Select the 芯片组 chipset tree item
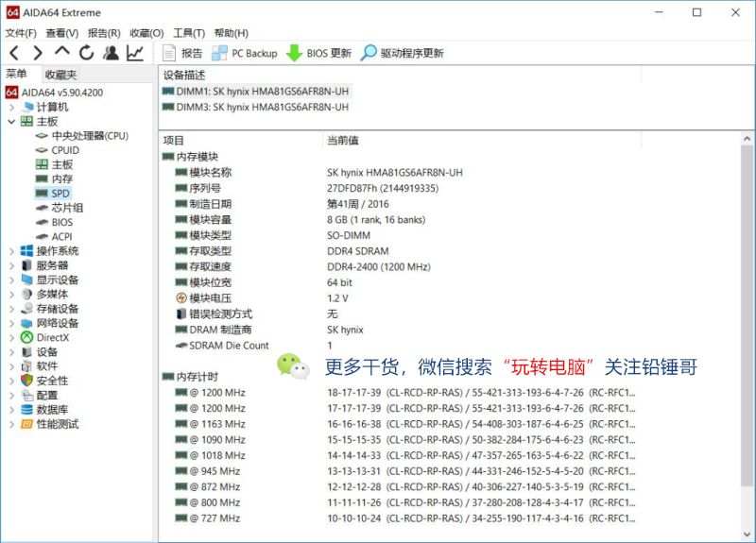The height and width of the screenshot is (543, 756). point(60,208)
